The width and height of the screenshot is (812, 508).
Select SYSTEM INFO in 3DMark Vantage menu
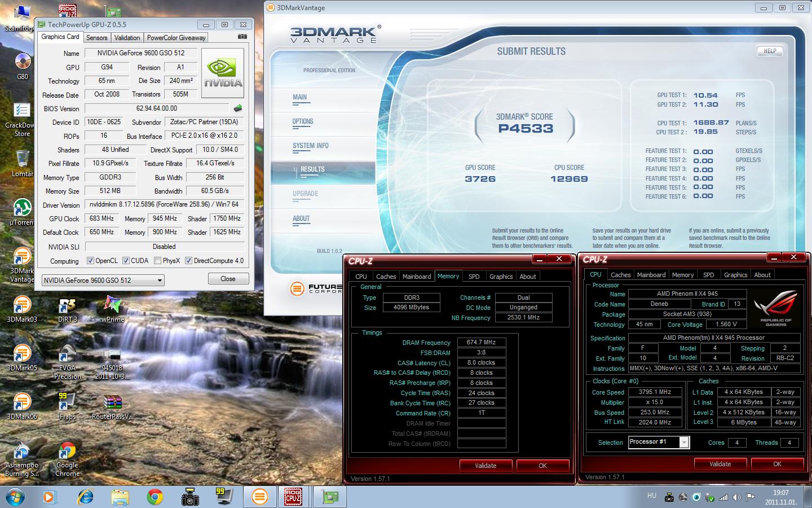point(310,146)
